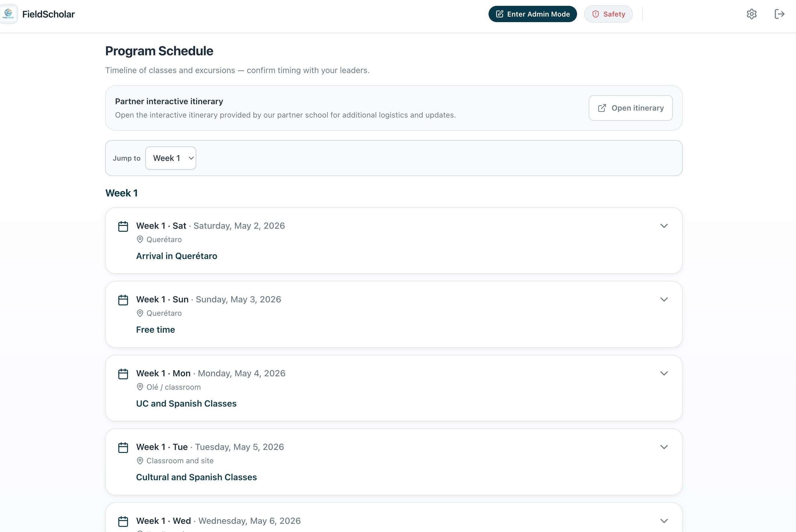The height and width of the screenshot is (532, 796).
Task: Click the logout arrow icon
Action: [x=779, y=14]
